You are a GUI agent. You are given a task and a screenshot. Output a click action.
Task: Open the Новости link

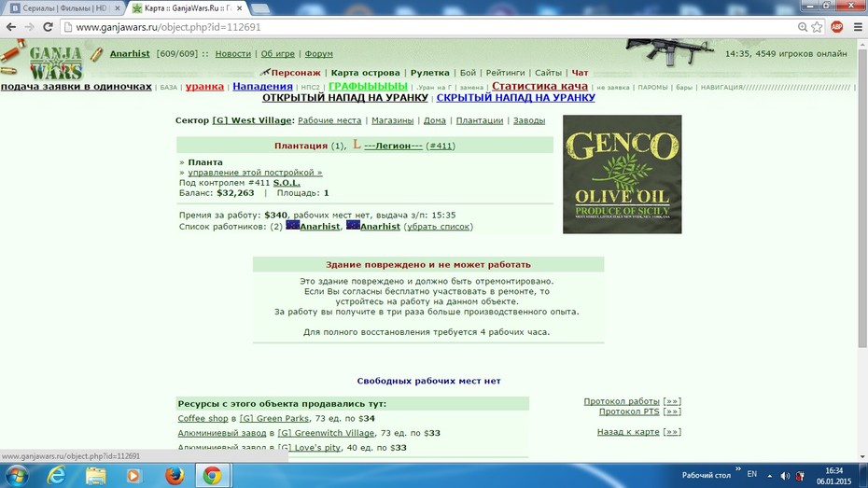(x=233, y=54)
